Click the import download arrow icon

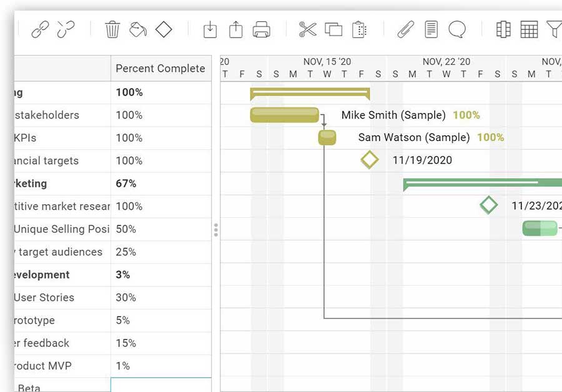[210, 29]
